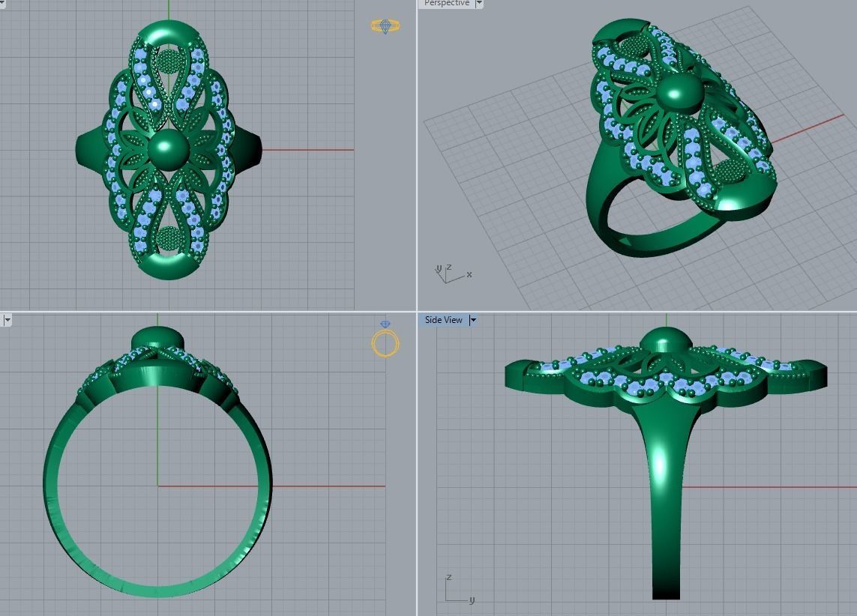The height and width of the screenshot is (616, 857).
Task: Click the ring-with-gem icon in front viewport
Action: click(385, 339)
